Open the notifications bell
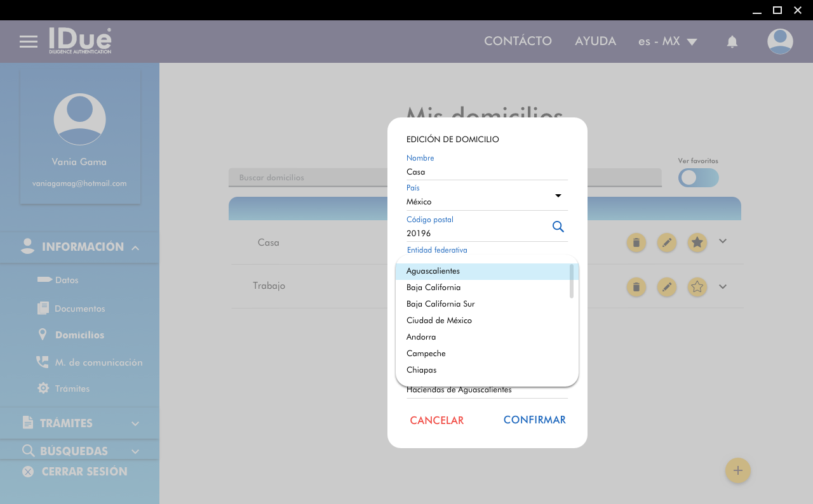Viewport: 813px width, 504px height. (x=732, y=42)
